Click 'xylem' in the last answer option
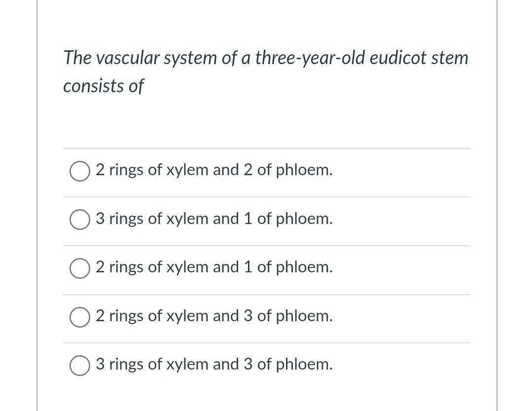 187,365
